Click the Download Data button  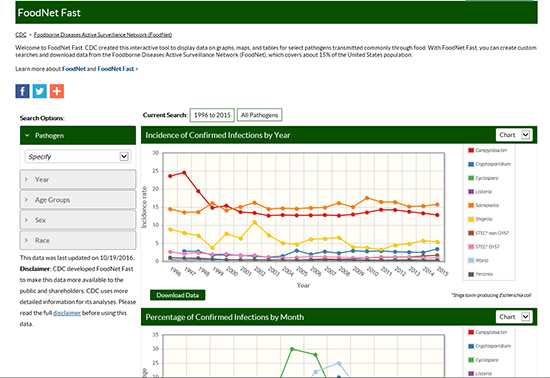point(177,295)
